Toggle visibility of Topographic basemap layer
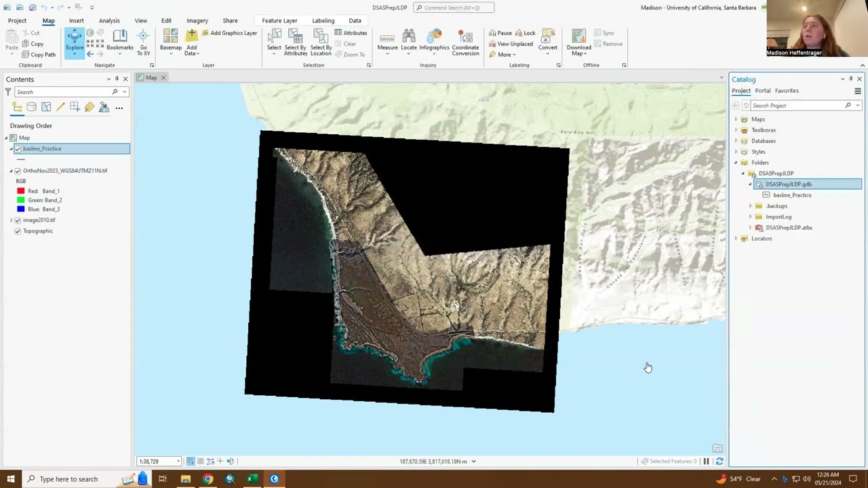The height and width of the screenshot is (488, 868). pyautogui.click(x=18, y=231)
